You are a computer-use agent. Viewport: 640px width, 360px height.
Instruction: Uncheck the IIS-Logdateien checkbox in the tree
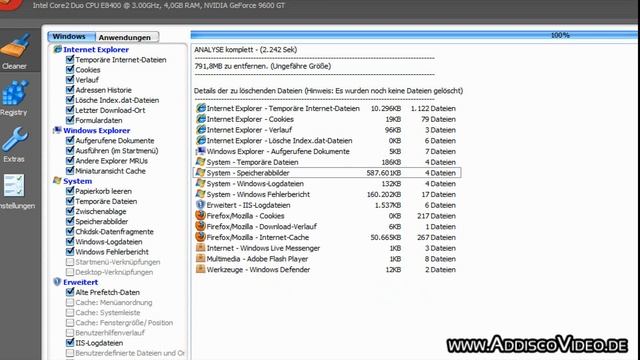click(x=70, y=342)
